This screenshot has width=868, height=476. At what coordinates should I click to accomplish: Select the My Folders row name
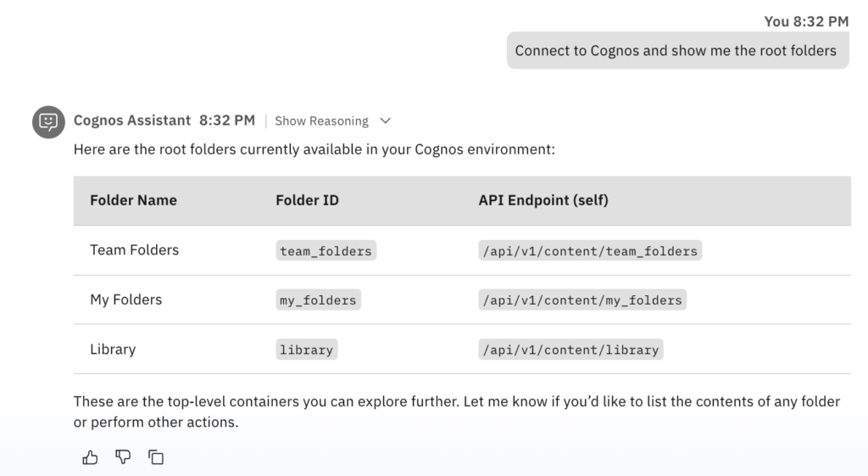point(125,300)
